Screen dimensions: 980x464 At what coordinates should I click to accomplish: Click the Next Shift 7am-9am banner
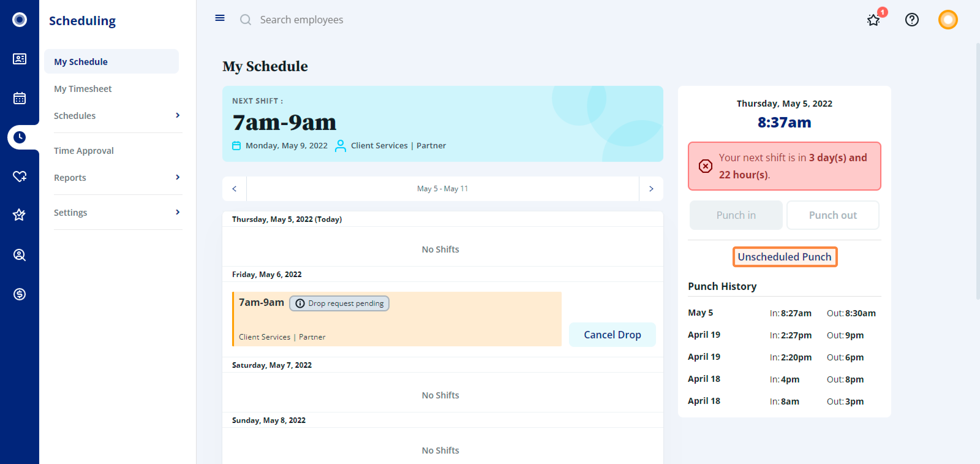point(443,124)
